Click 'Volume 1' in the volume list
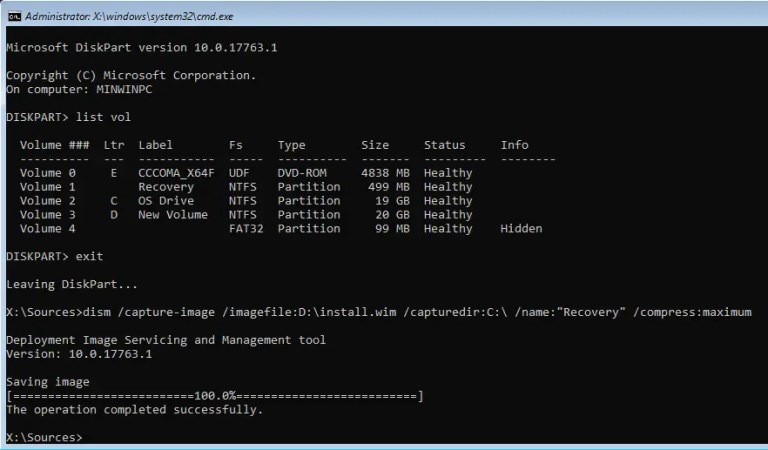The width and height of the screenshot is (768, 450). coord(48,187)
